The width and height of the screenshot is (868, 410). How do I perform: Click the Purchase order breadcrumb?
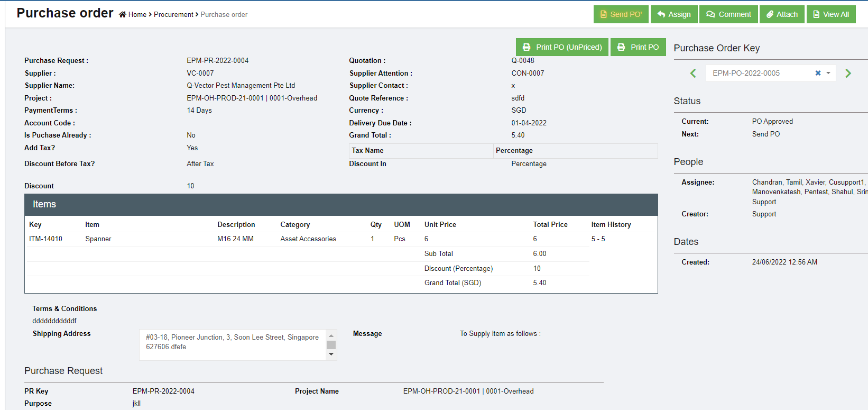coord(224,15)
